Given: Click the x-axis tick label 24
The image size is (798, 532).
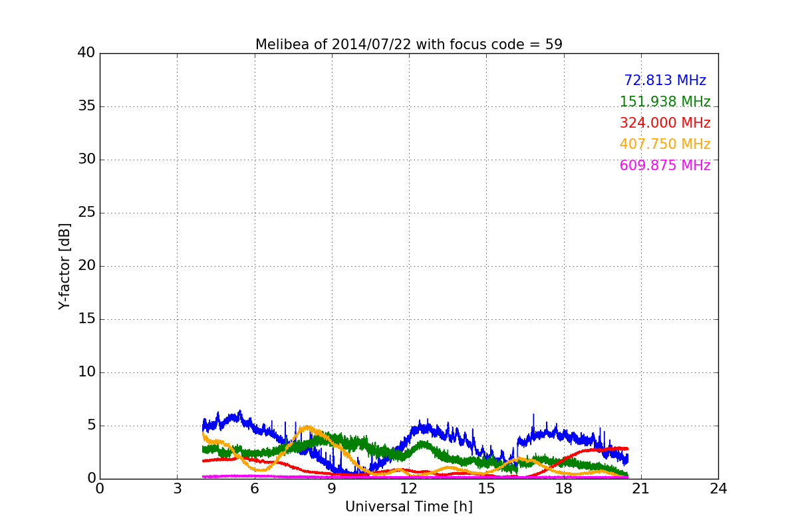Looking at the screenshot, I should pyautogui.click(x=718, y=489).
